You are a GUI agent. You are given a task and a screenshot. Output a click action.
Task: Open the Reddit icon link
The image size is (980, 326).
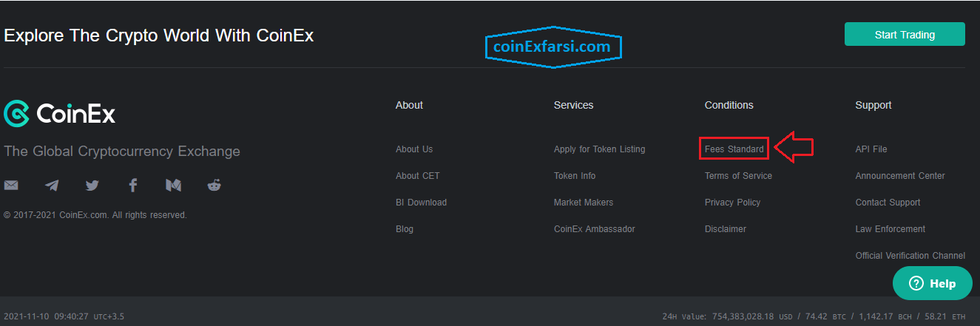[214, 185]
